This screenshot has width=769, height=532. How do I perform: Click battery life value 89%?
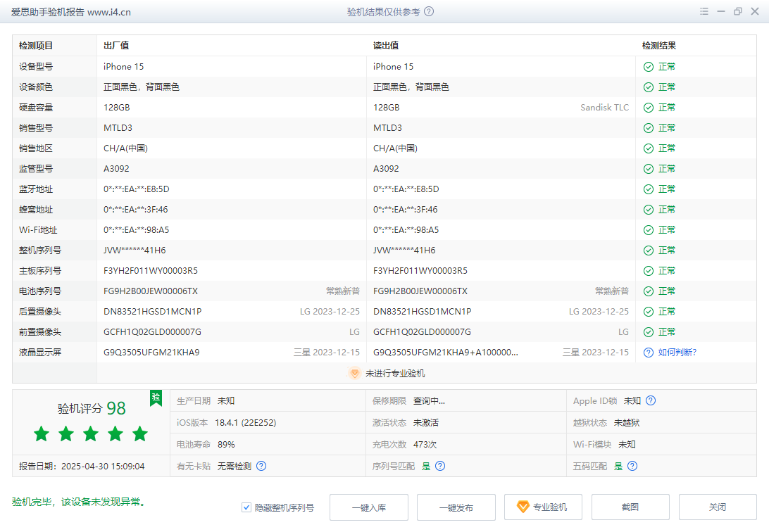226,444
